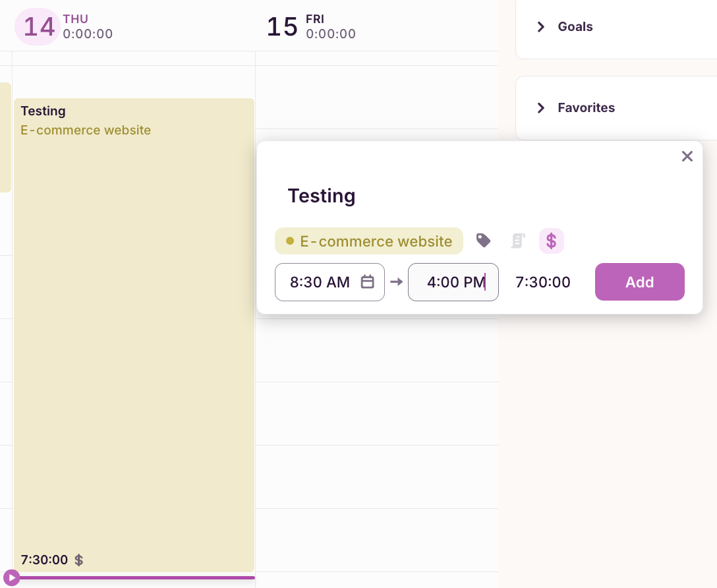Open the Testing entry block on Thursday
The height and width of the screenshot is (588, 717).
tap(134, 330)
